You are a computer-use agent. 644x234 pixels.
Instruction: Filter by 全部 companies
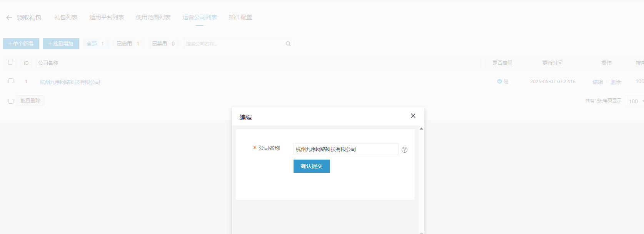click(x=96, y=44)
